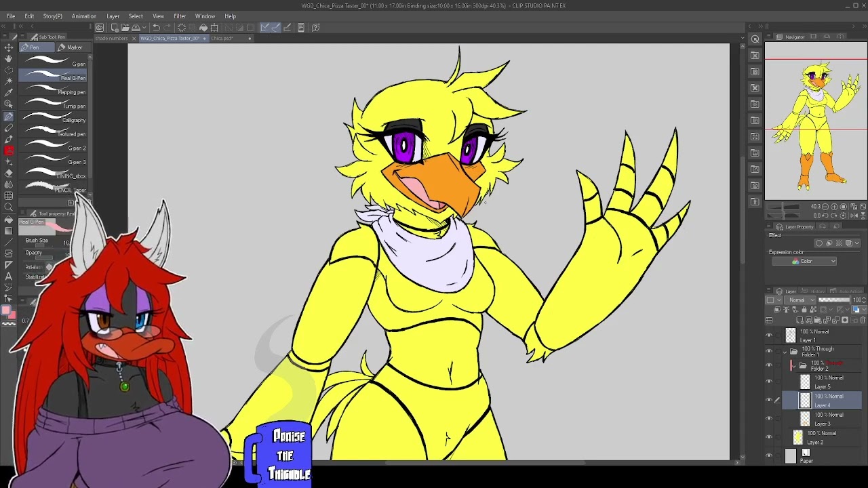
Task: Open save icon dropdown arrow
Action: [142, 28]
